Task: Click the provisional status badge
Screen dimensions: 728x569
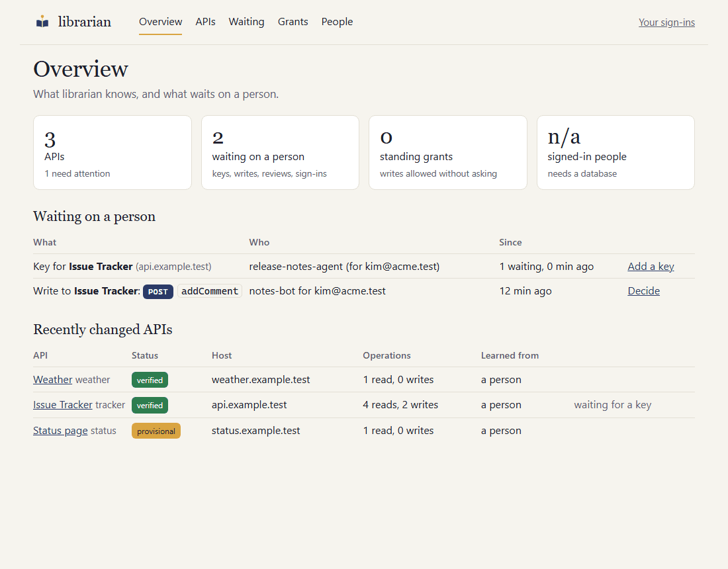Action: pyautogui.click(x=156, y=431)
